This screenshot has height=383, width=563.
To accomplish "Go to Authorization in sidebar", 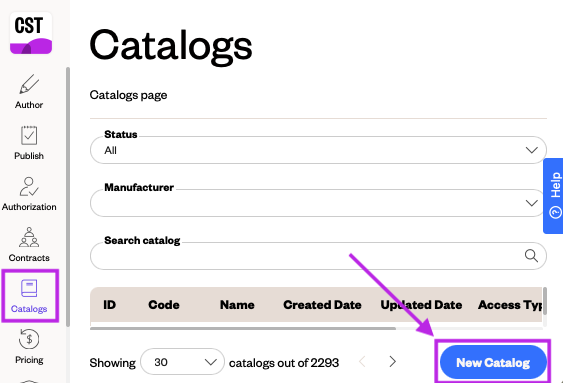I will point(29,194).
